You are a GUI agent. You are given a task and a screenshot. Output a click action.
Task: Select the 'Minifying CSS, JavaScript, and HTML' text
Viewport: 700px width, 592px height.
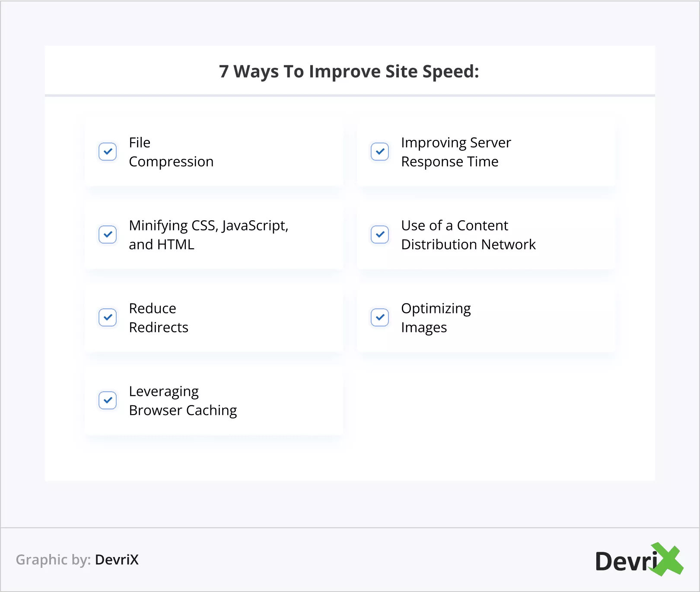pos(208,235)
